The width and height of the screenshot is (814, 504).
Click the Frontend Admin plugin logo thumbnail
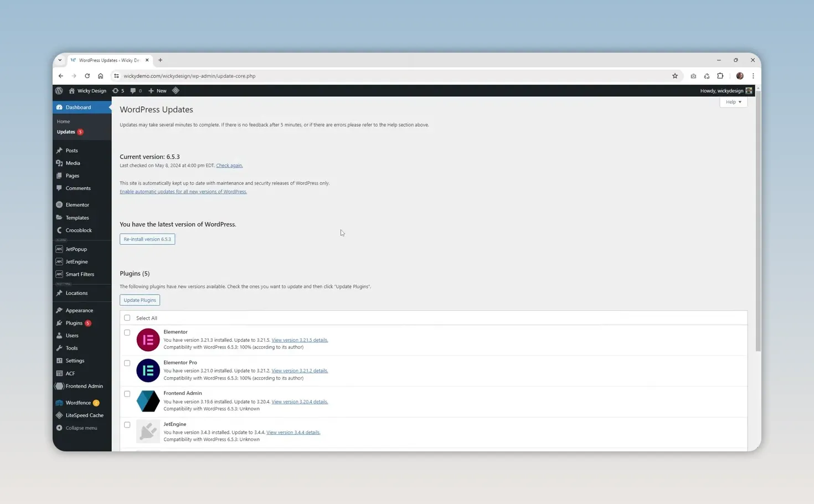coord(148,401)
